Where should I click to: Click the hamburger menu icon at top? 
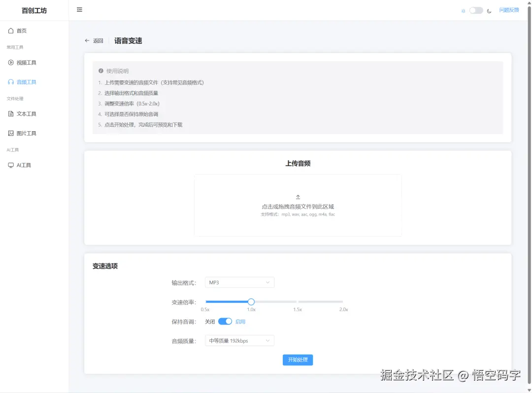pos(79,9)
